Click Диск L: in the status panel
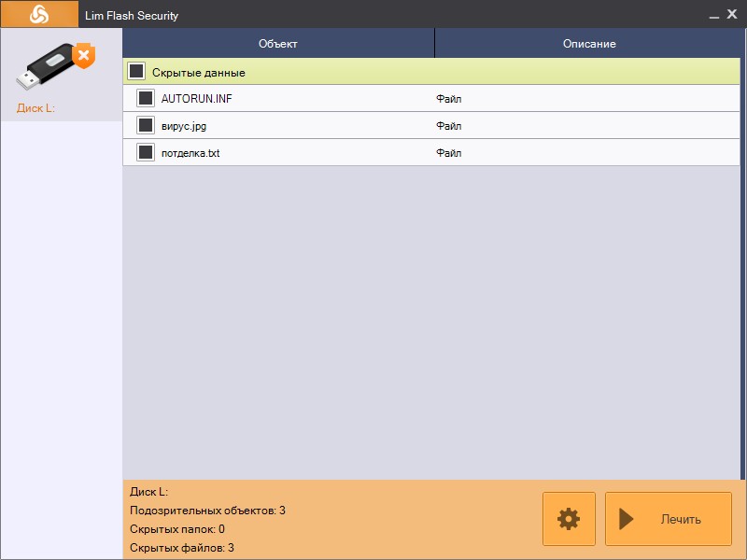 click(x=149, y=492)
